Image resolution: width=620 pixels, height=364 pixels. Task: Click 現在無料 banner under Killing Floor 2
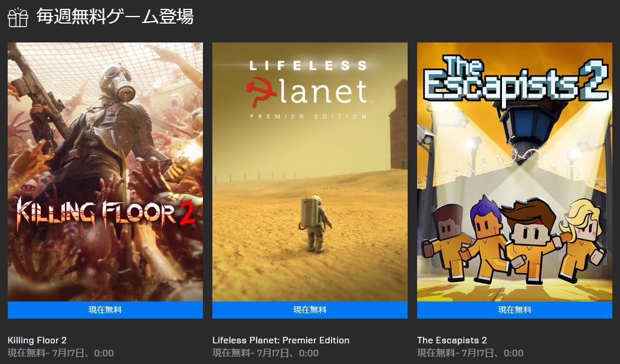pos(105,310)
